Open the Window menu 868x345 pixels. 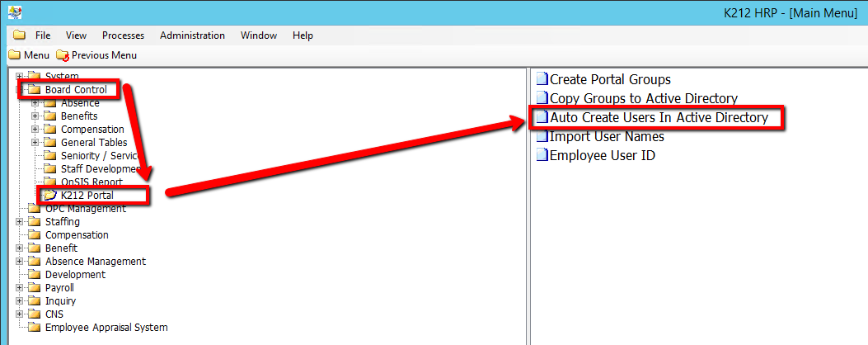coord(258,35)
